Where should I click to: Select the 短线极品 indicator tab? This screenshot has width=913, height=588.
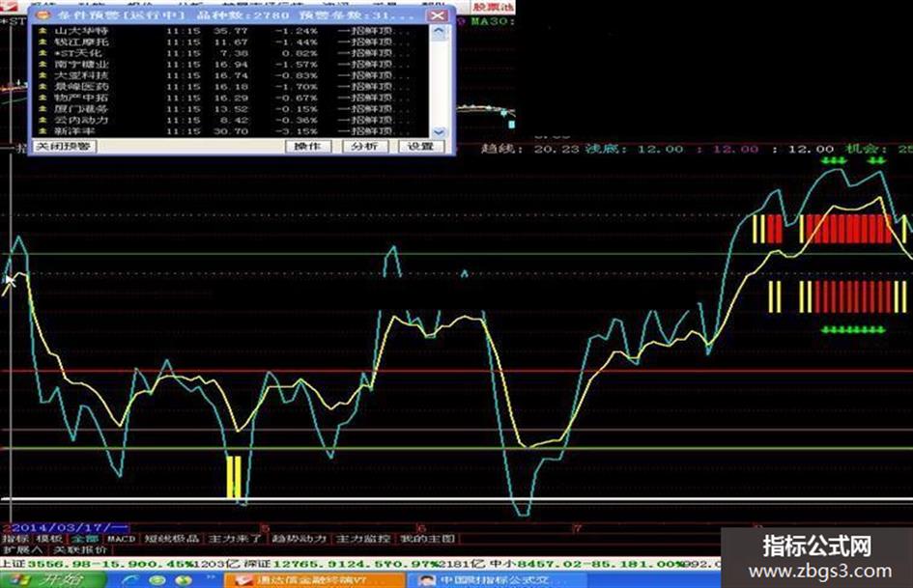pos(172,539)
